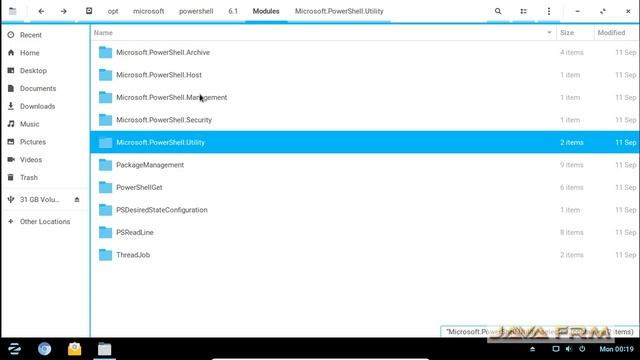
Task: Open Videos in the sidebar
Action: click(x=31, y=160)
